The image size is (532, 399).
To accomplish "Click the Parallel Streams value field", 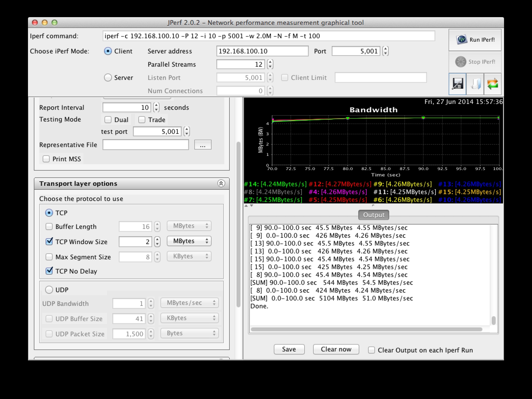I will tap(241, 64).
